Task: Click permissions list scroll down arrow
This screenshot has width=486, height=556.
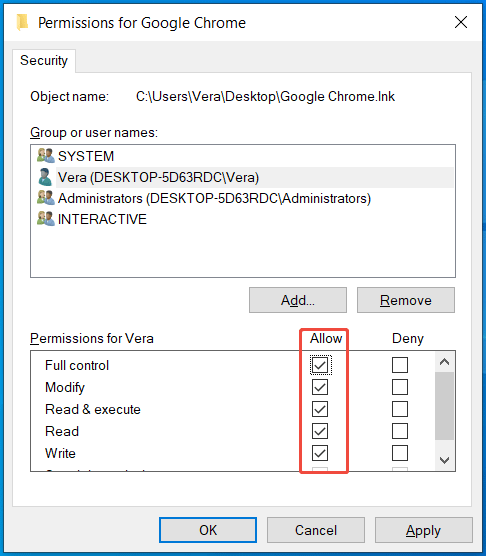Action: pyautogui.click(x=445, y=460)
